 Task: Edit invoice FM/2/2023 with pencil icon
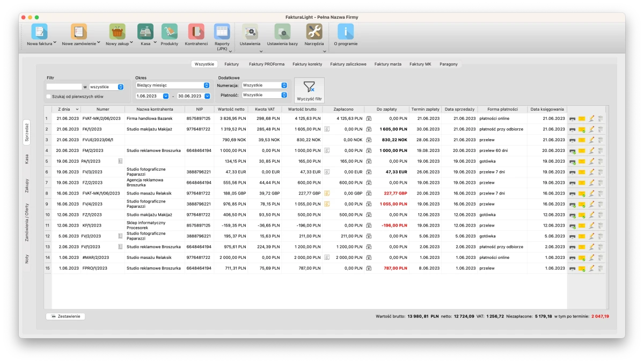591,151
